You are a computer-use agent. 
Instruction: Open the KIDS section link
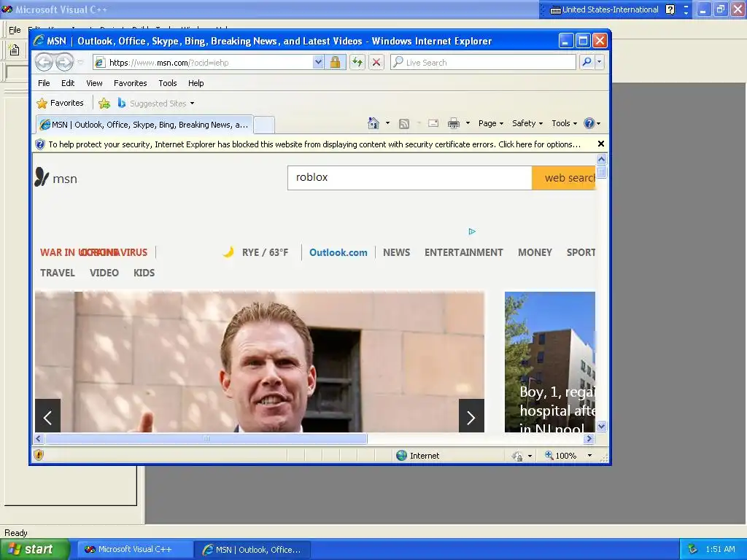144,273
